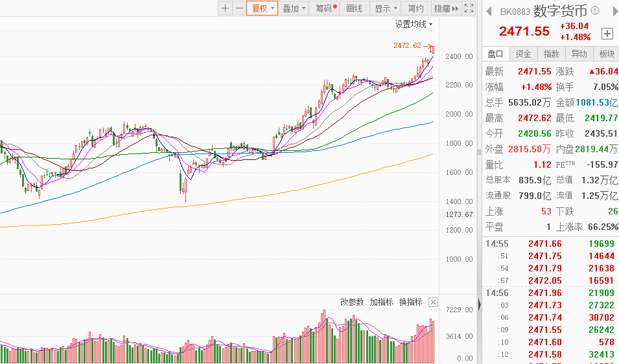The image size is (619, 364).
Task: Close the volume indicator panel
Action: click(x=433, y=302)
